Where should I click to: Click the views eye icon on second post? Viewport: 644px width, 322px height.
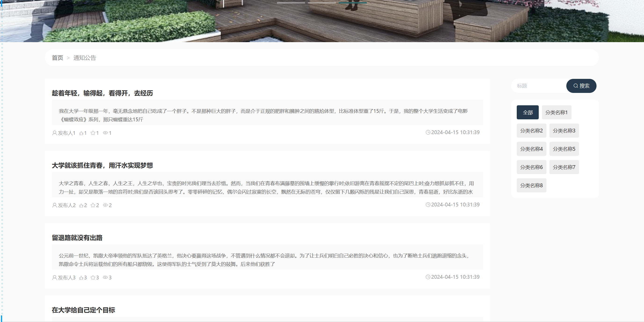click(105, 205)
